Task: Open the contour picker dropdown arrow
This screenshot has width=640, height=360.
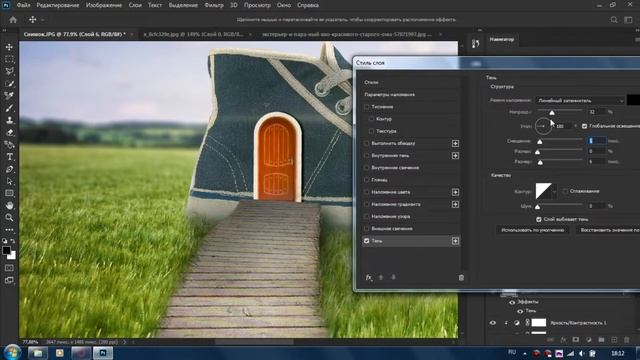Action: tap(554, 191)
